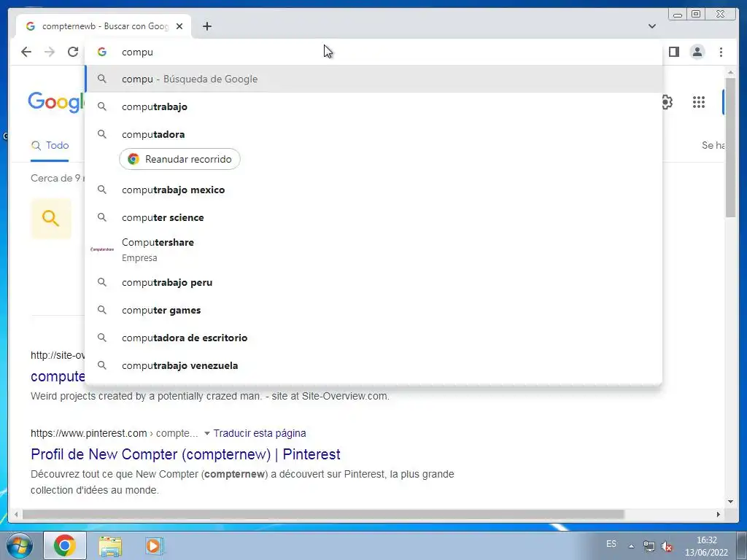Click the Computershare logo thumbnail
This screenshot has height=560, width=747.
(x=102, y=249)
